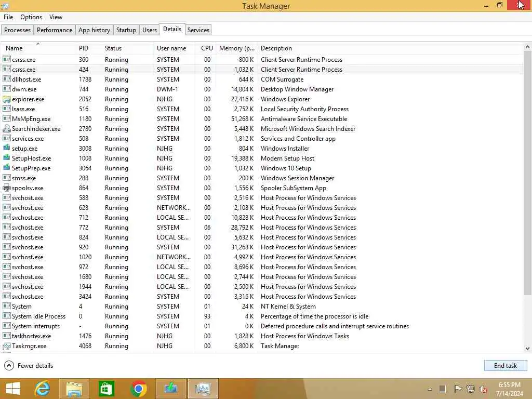Click the smss.exe process icon
This screenshot has height=399, width=532.
tap(6, 178)
